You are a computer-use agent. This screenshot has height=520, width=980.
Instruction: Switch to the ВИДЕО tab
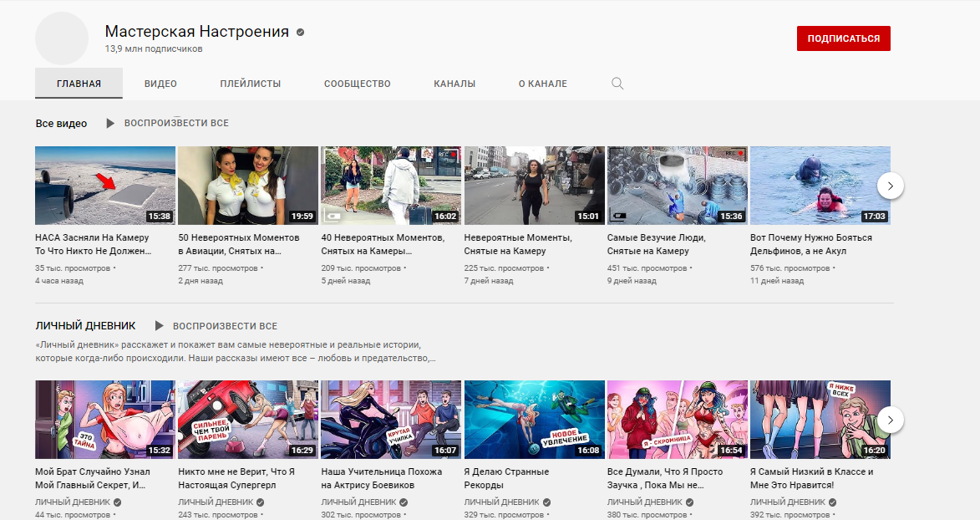point(160,84)
